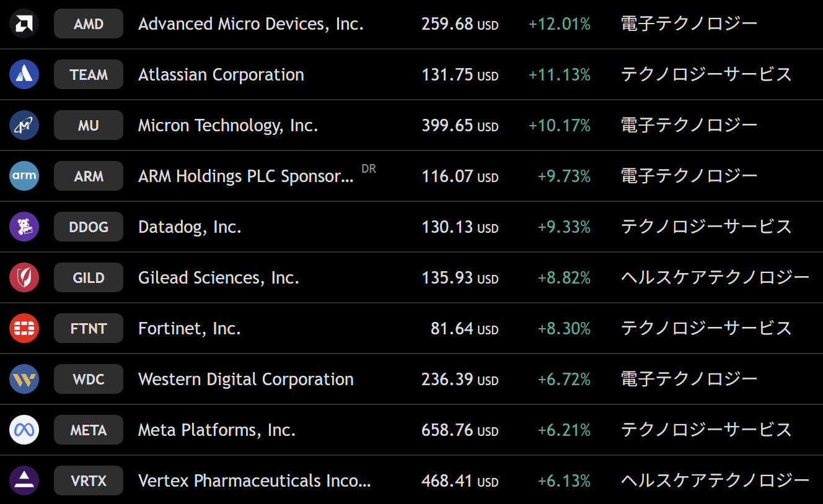Open AMD's 電子テクノロジー sector link
823x504 pixels.
click(689, 24)
